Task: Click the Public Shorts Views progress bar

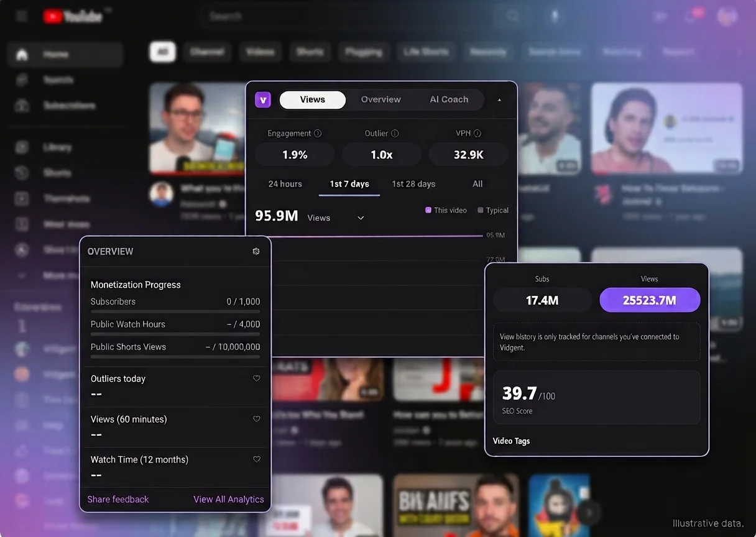Action: pos(175,357)
